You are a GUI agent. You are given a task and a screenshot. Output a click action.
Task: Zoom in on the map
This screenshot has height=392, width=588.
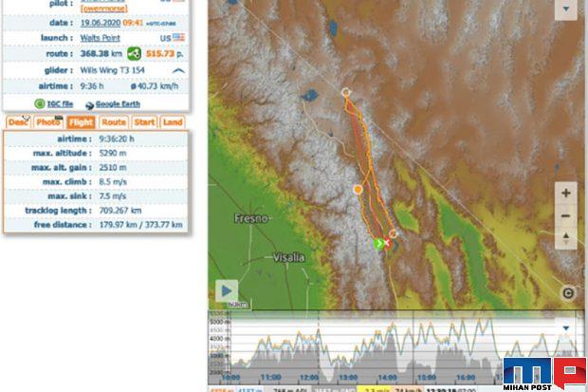tap(565, 193)
